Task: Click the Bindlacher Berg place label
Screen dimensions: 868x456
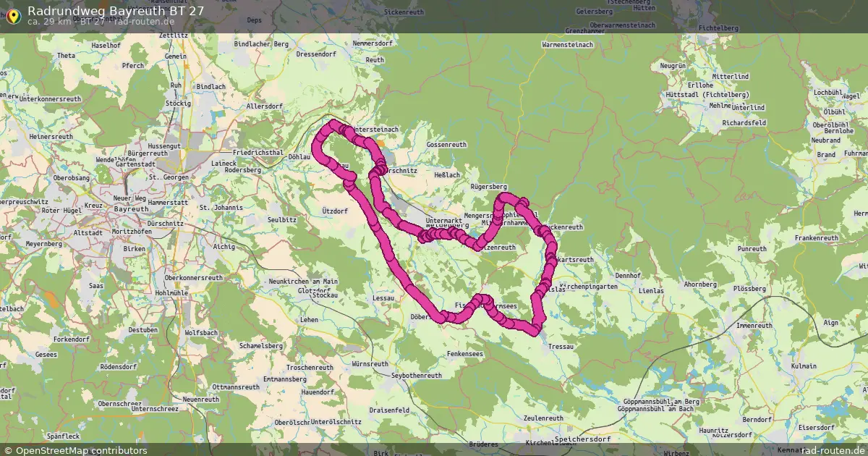Action: pos(262,44)
